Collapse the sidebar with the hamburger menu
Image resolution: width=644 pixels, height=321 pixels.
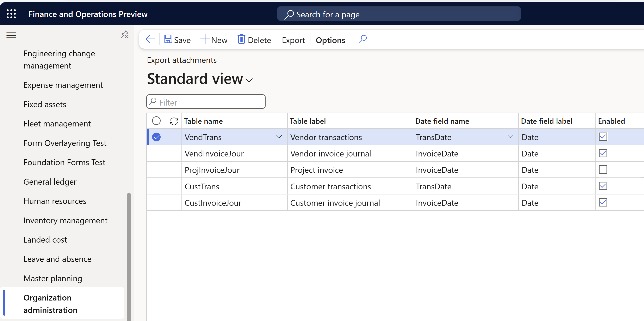click(11, 35)
